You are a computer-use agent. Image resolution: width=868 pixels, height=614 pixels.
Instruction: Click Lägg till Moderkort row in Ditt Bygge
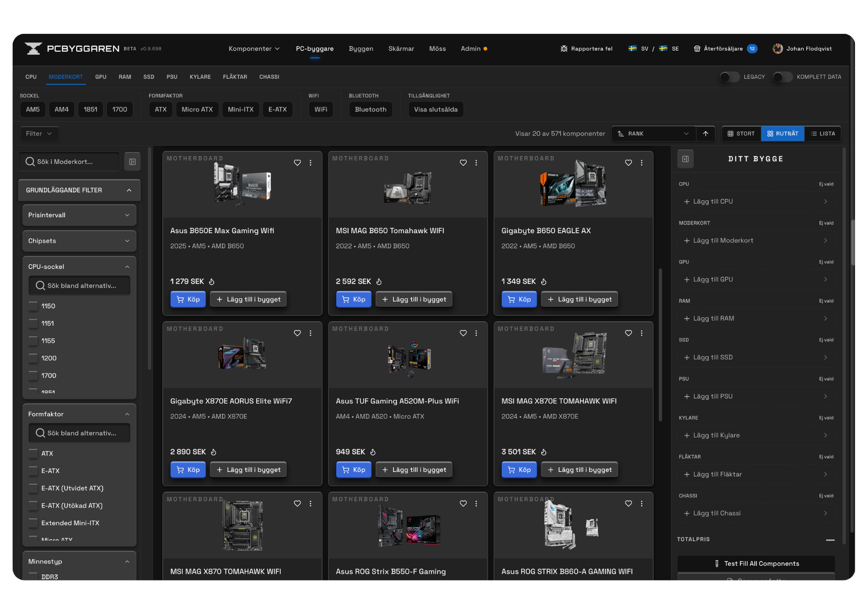pyautogui.click(x=756, y=241)
